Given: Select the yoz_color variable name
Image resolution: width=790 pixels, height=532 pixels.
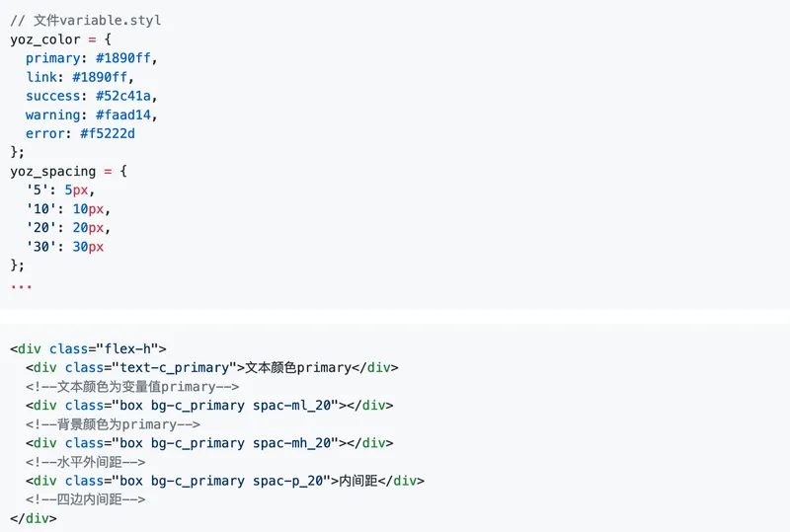Looking at the screenshot, I should pos(45,39).
